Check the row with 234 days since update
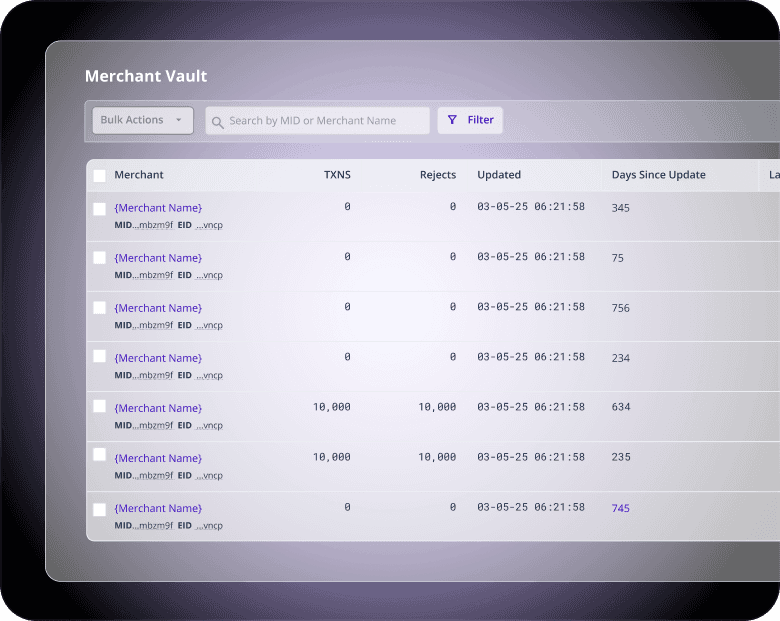The image size is (780, 621). (99, 356)
